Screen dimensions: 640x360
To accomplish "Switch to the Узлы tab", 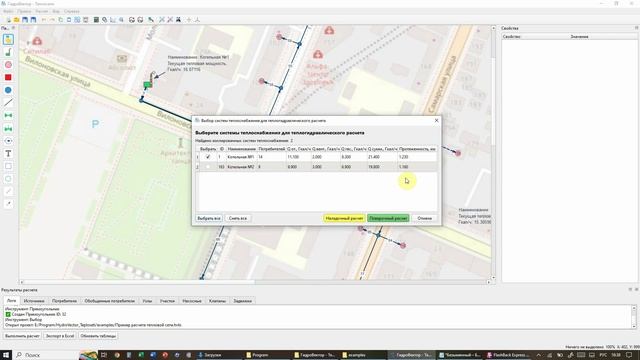I will (x=147, y=301).
